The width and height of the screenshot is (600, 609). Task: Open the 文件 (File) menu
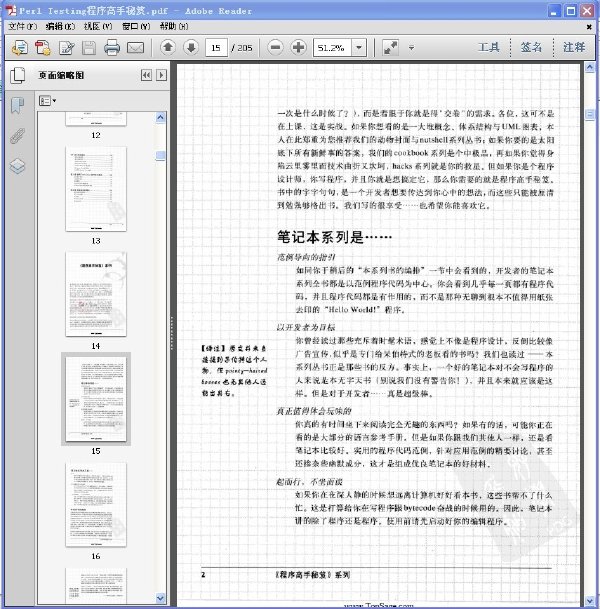23,26
